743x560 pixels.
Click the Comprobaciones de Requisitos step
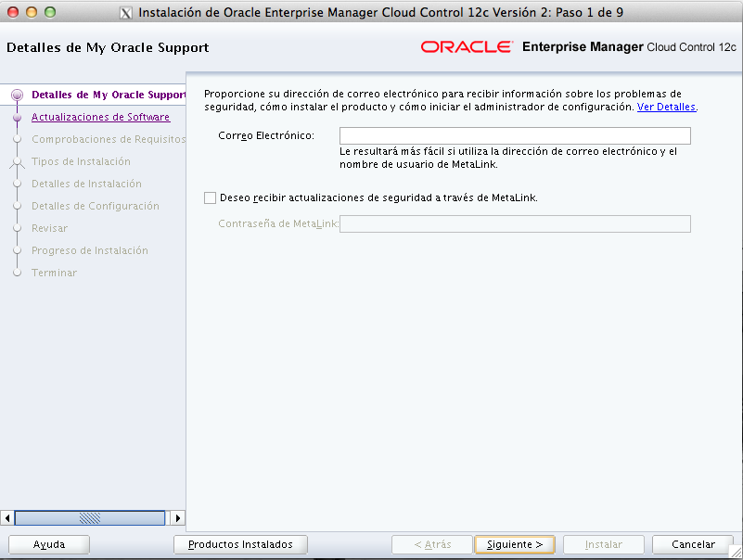point(109,140)
